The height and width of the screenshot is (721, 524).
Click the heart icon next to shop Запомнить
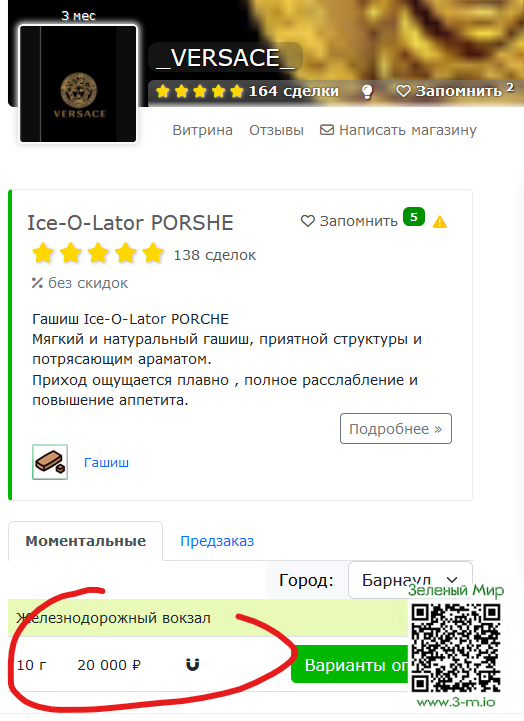pos(403,91)
